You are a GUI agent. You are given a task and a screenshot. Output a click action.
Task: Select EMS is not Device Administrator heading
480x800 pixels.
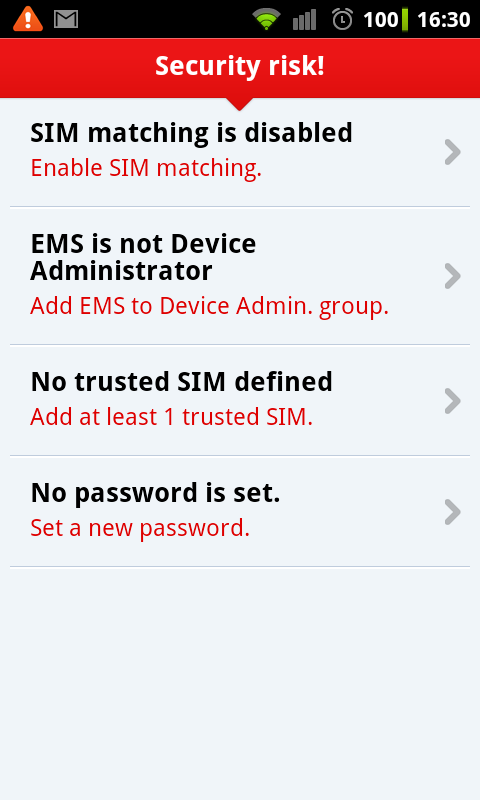tap(143, 257)
